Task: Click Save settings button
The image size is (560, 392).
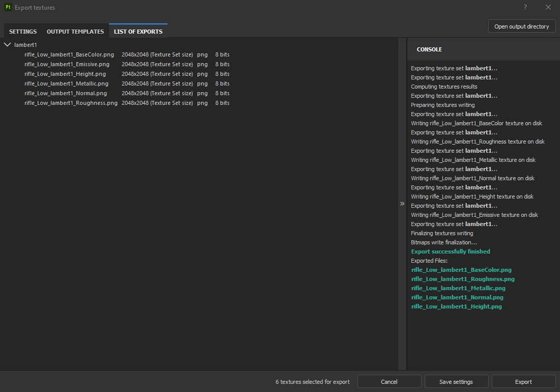Action: tap(456, 382)
